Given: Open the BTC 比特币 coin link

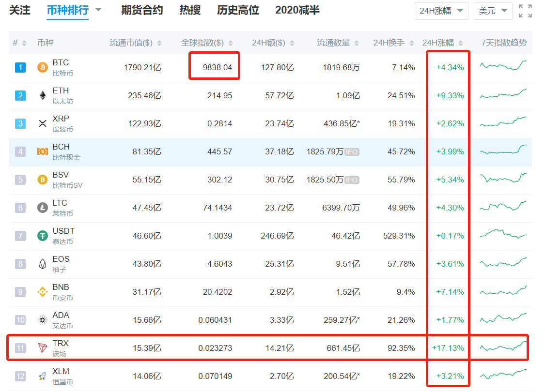Looking at the screenshot, I should (x=62, y=68).
